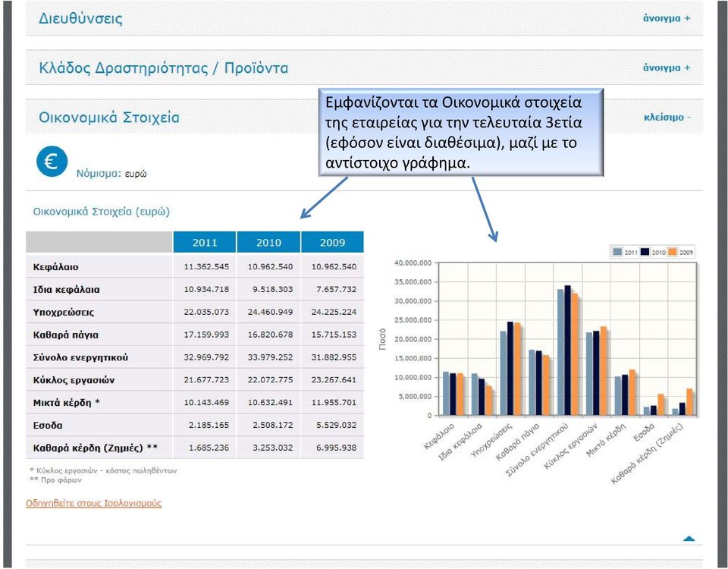Select cell value 11.362.545
The image size is (728, 569).
(x=206, y=267)
